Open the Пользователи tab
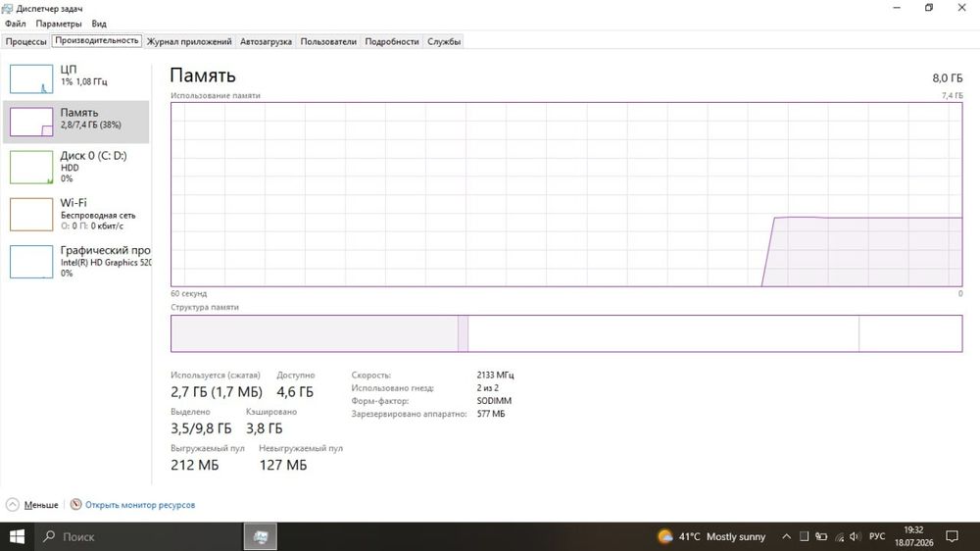Viewport: 980px width, 551px height. pos(328,41)
